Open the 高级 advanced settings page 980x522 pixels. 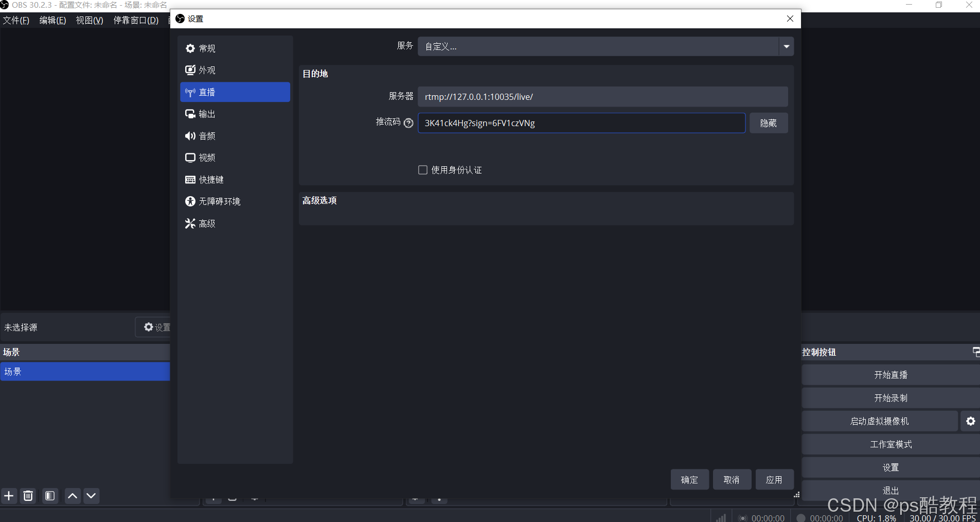(x=235, y=223)
